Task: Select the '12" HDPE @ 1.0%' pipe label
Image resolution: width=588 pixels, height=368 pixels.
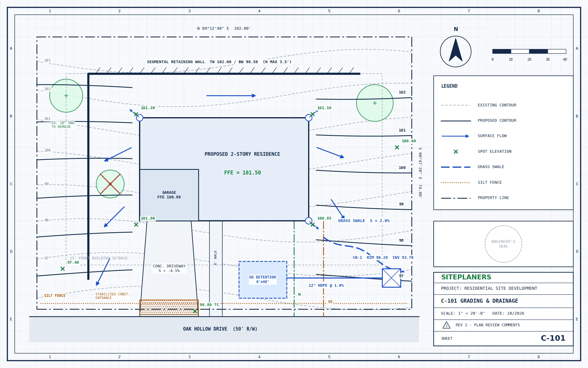Action: point(326,286)
